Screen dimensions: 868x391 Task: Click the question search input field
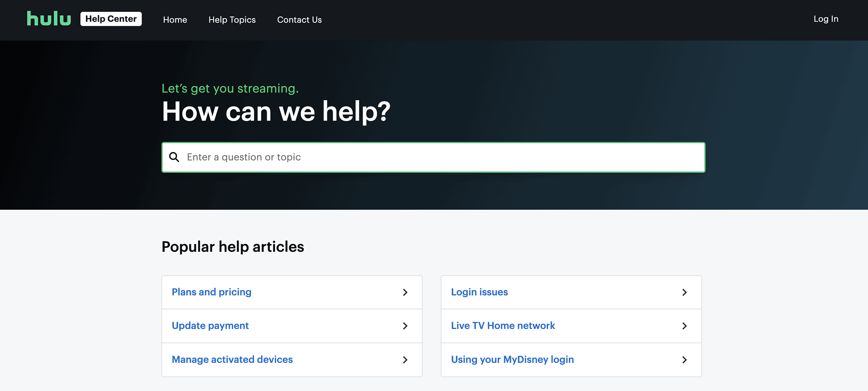tap(424, 157)
